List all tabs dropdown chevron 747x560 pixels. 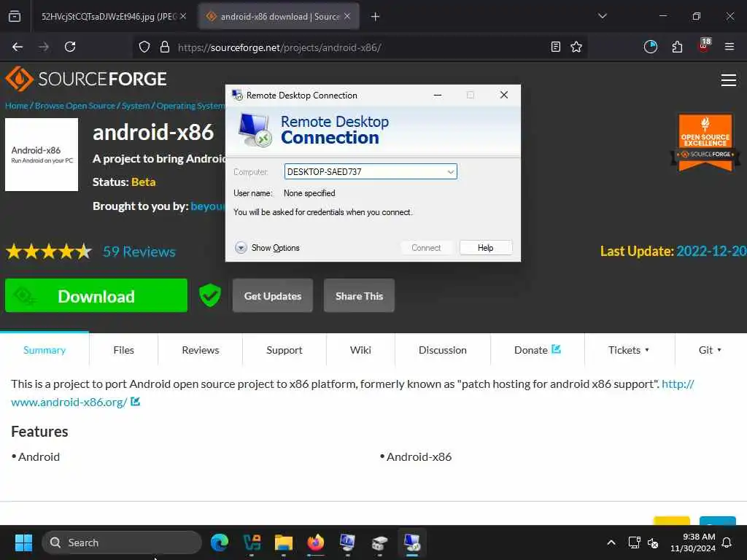coord(603,16)
